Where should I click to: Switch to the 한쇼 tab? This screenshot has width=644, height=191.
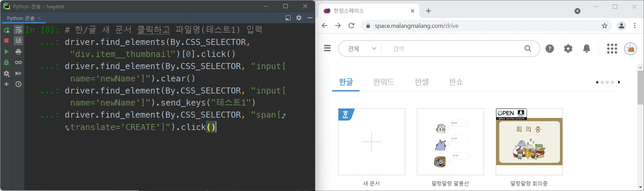click(456, 82)
